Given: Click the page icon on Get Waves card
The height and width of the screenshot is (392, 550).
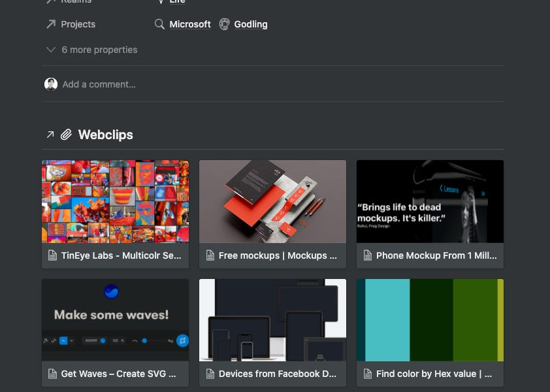Looking at the screenshot, I should click(x=52, y=374).
